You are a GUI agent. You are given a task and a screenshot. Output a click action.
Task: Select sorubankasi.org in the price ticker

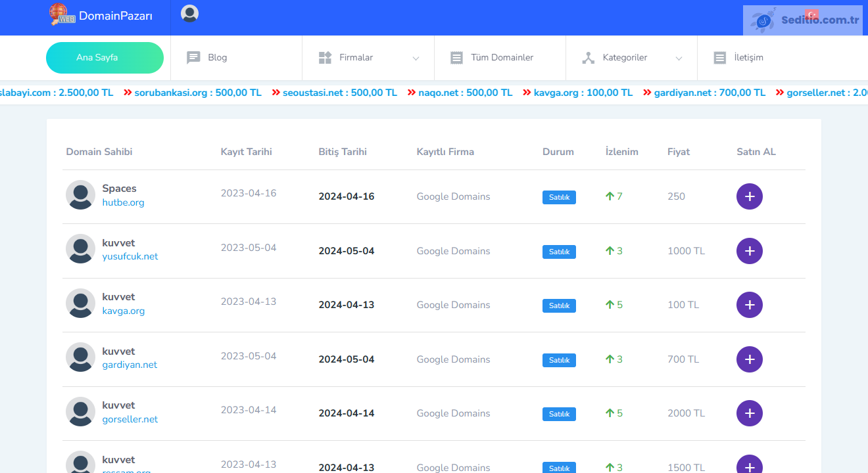(172, 93)
